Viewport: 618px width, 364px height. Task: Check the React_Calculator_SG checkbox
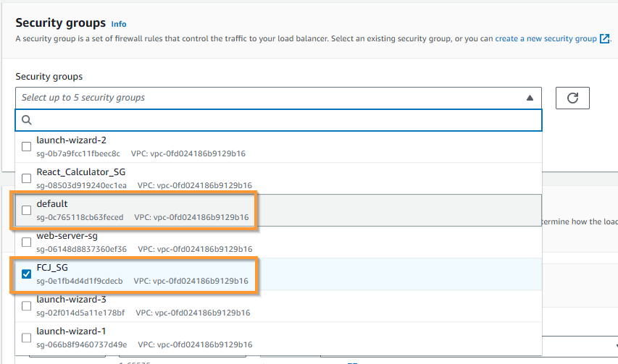point(26,178)
